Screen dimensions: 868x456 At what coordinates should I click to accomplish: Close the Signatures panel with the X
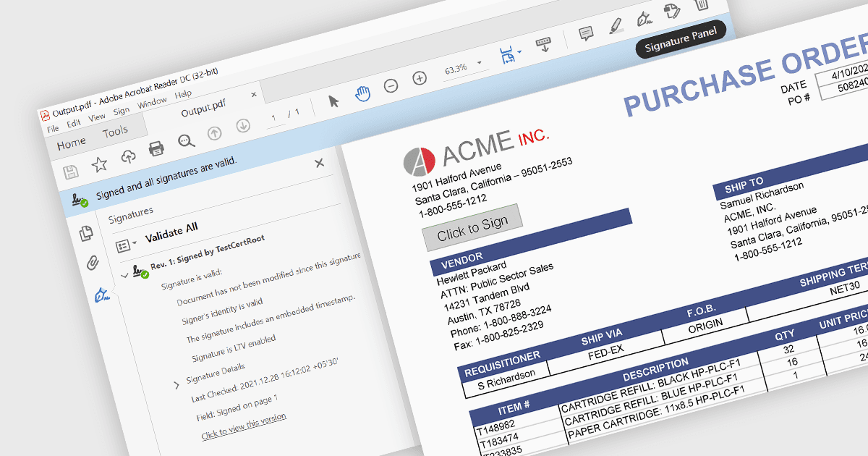[319, 163]
